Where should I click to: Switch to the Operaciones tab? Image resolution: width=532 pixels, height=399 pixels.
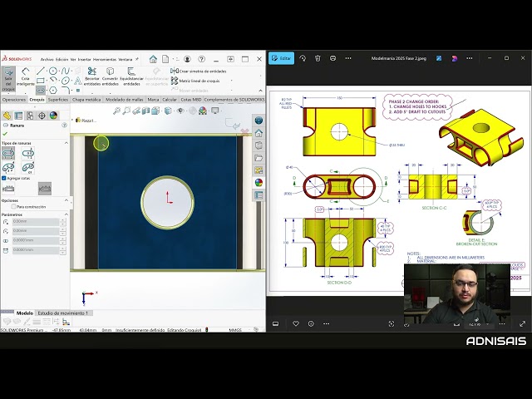pyautogui.click(x=14, y=100)
